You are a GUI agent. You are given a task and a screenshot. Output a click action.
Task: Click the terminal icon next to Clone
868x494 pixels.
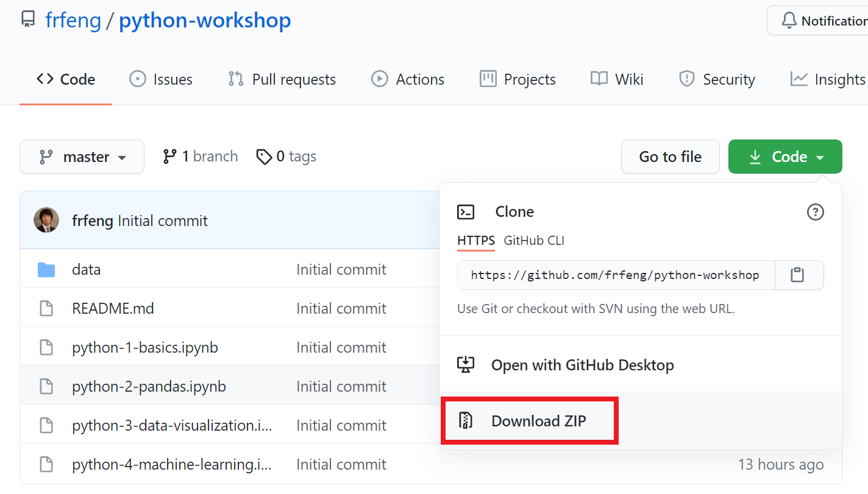pyautogui.click(x=466, y=211)
